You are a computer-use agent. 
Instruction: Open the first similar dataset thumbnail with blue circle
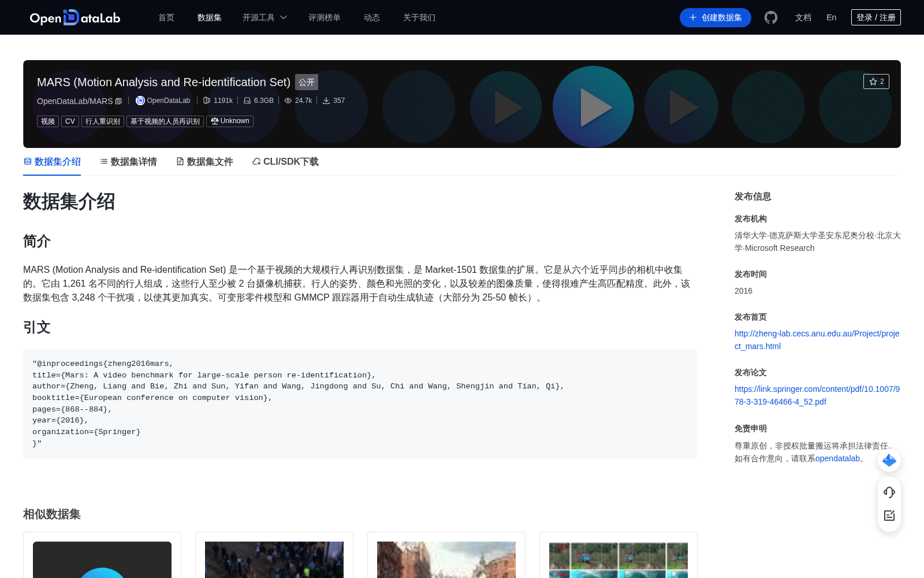pyautogui.click(x=102, y=560)
